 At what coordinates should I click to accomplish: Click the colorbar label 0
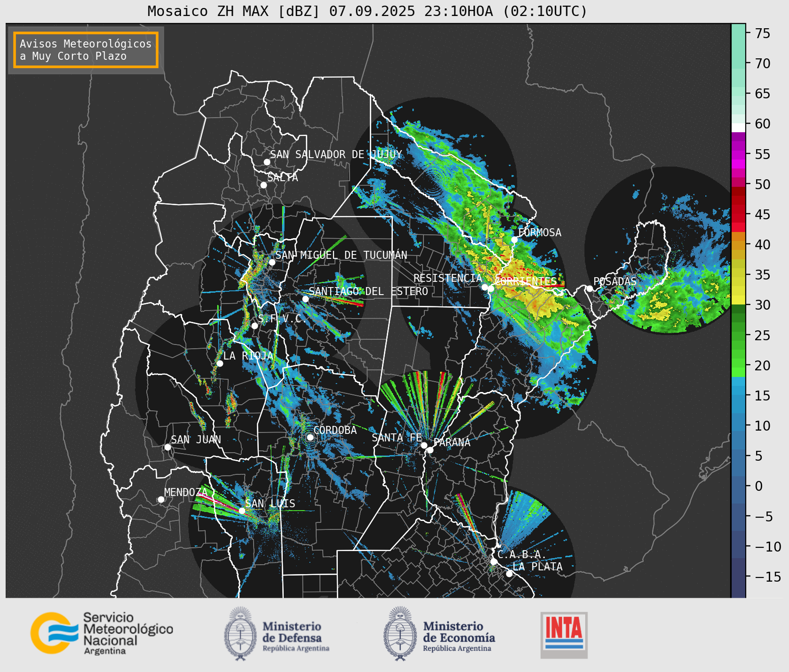pos(758,486)
